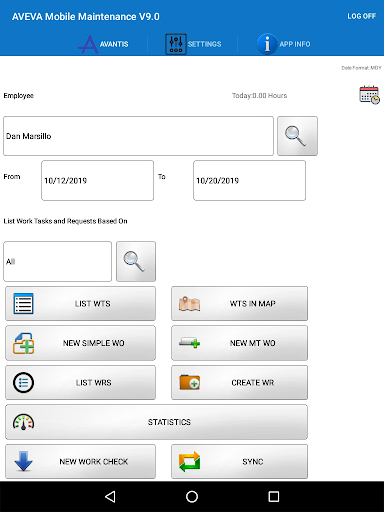Start a New Work Check

tap(80, 461)
